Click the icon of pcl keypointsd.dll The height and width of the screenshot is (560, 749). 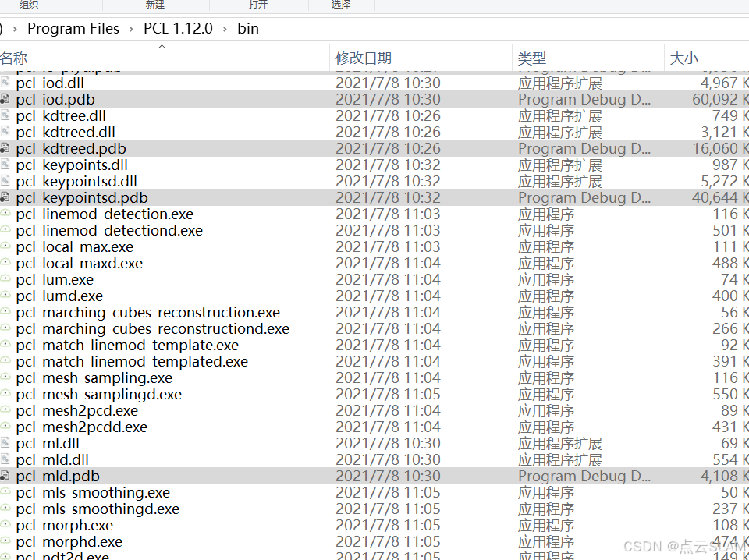tap(5, 181)
